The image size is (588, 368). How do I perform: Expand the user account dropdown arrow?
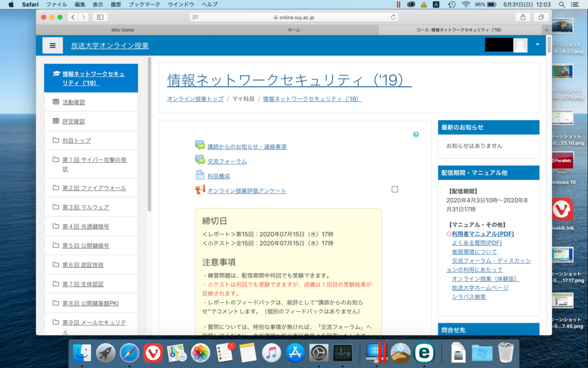(537, 45)
